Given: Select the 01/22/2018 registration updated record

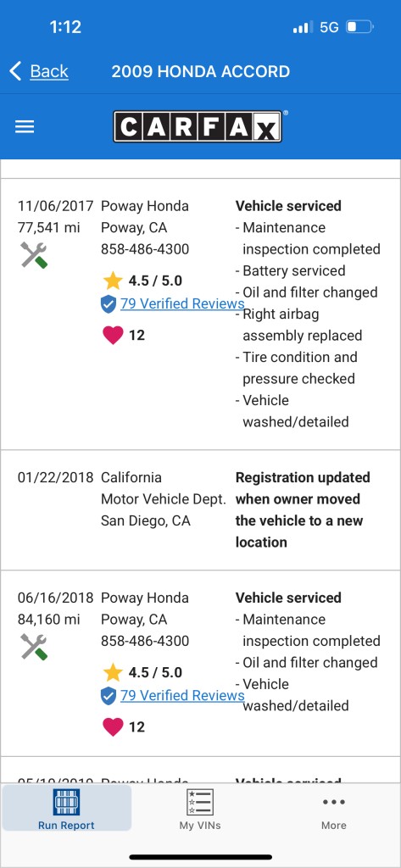Looking at the screenshot, I should [x=200, y=509].
